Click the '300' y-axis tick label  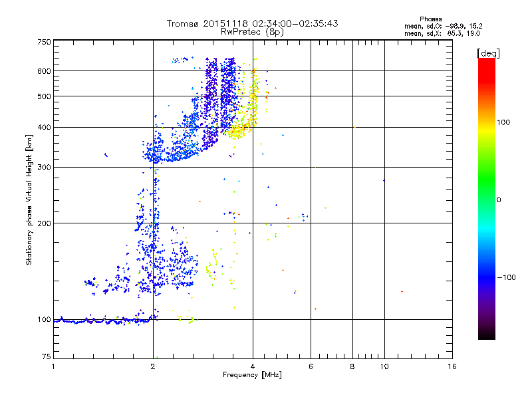(45, 168)
